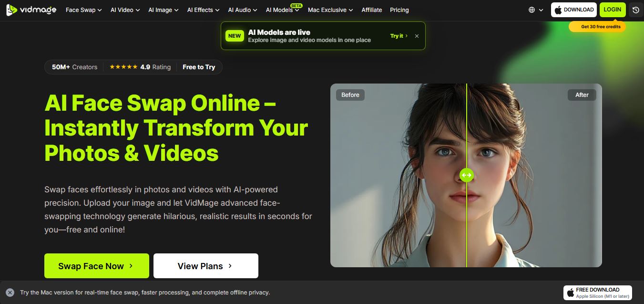644x304 pixels.
Task: Close the Mac version bottom bar
Action: tap(10, 293)
